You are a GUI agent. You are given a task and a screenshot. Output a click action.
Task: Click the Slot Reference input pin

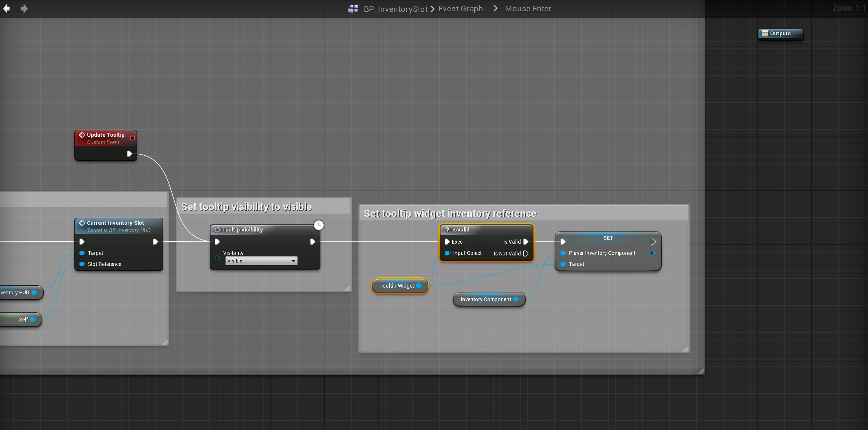click(x=82, y=264)
